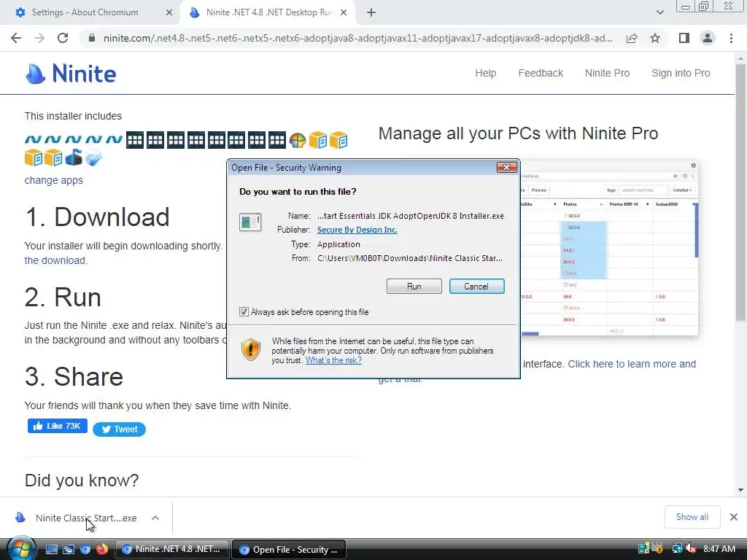Viewport: 747px width, 560px height.
Task: Close the downloads bar
Action: click(734, 517)
